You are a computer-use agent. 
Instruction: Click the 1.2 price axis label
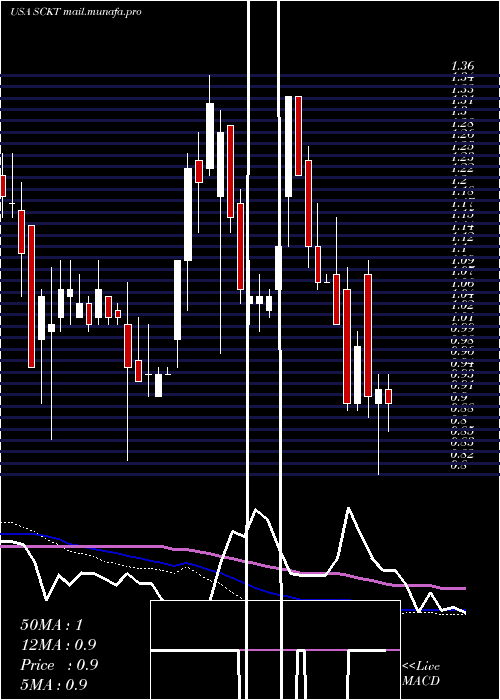tap(459, 181)
